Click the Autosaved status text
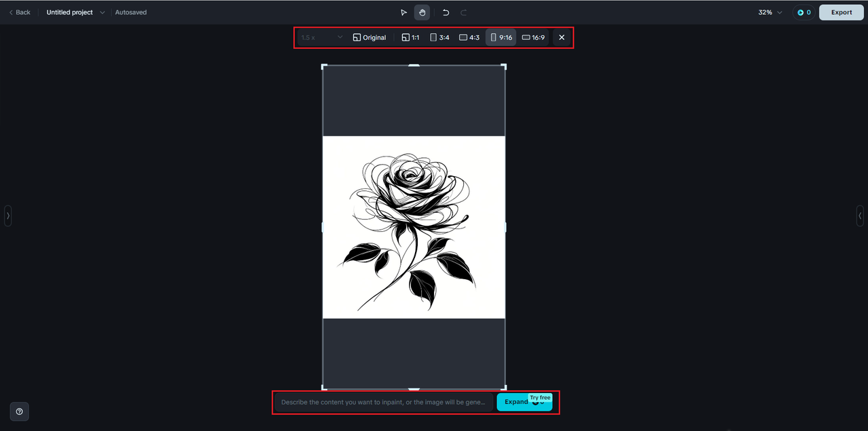868x431 pixels. (131, 12)
